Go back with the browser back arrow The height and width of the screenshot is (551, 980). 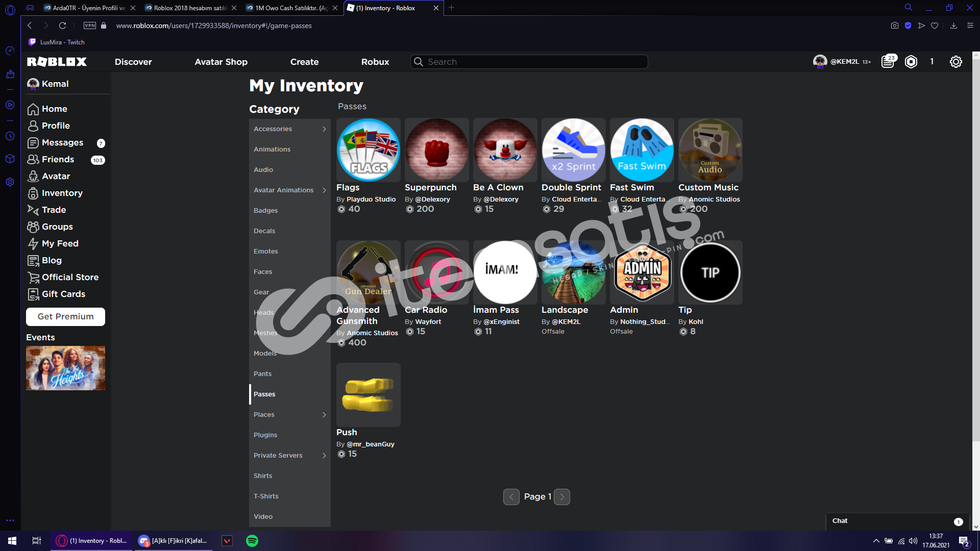pyautogui.click(x=30, y=26)
